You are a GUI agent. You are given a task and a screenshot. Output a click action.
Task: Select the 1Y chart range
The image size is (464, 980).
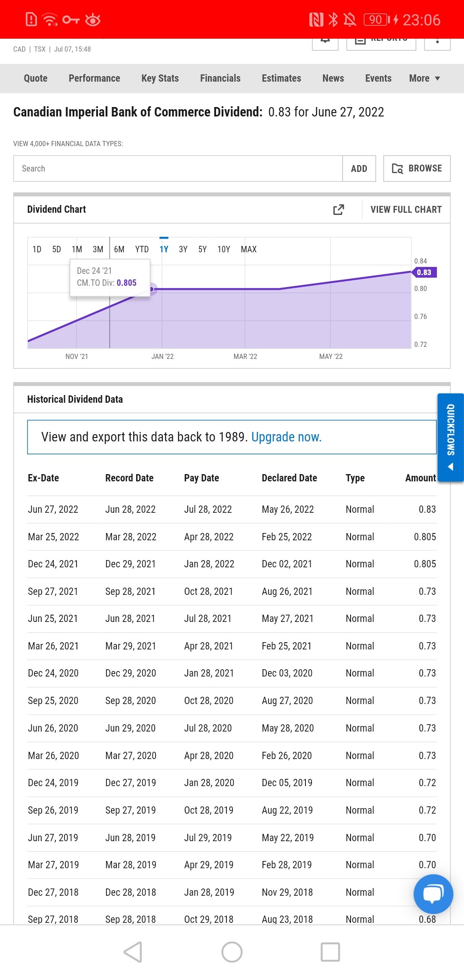(x=164, y=249)
